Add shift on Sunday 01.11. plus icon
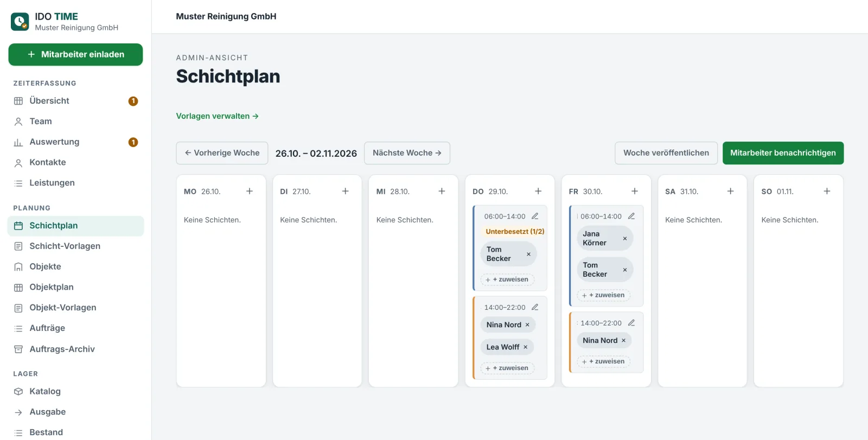 click(827, 191)
